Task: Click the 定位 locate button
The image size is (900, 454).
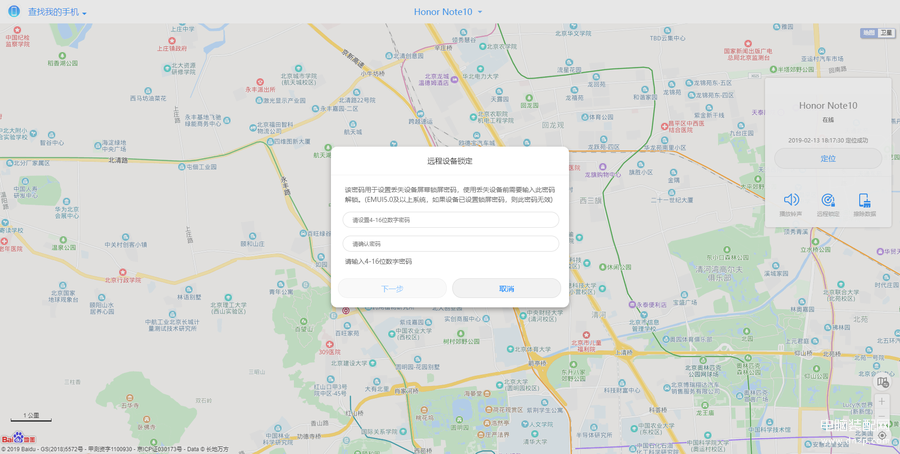Action: click(x=828, y=158)
